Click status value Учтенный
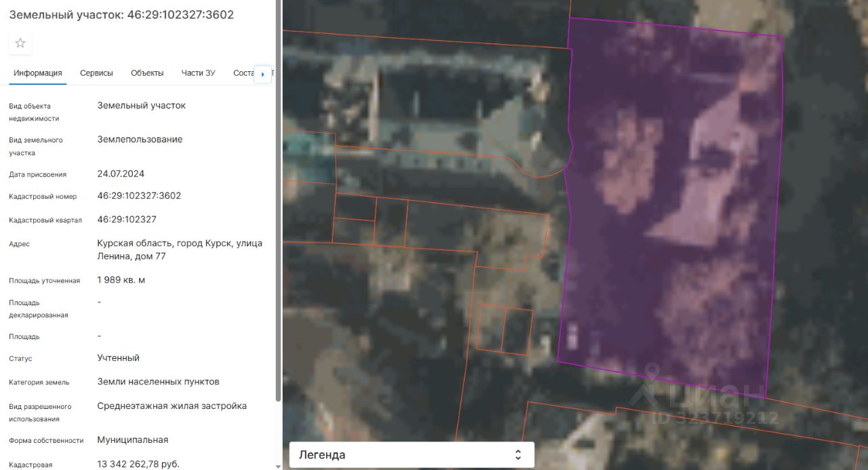Viewport: 868px width, 470px height. pos(118,357)
